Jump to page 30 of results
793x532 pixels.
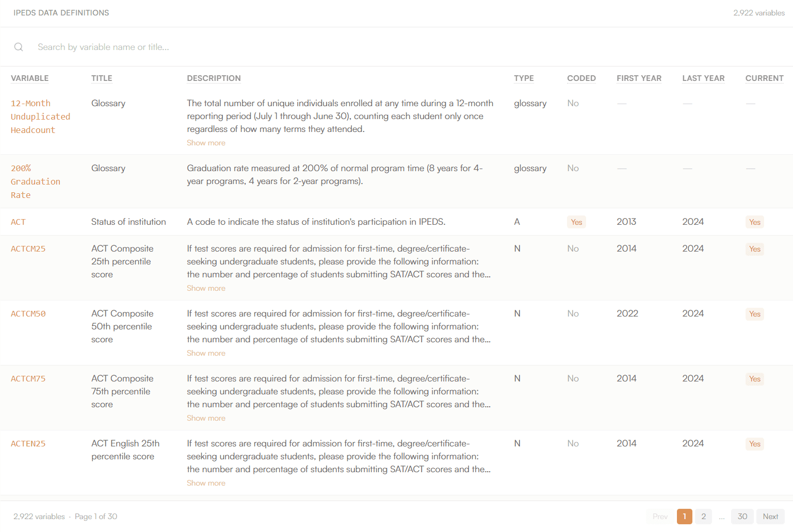pyautogui.click(x=742, y=517)
